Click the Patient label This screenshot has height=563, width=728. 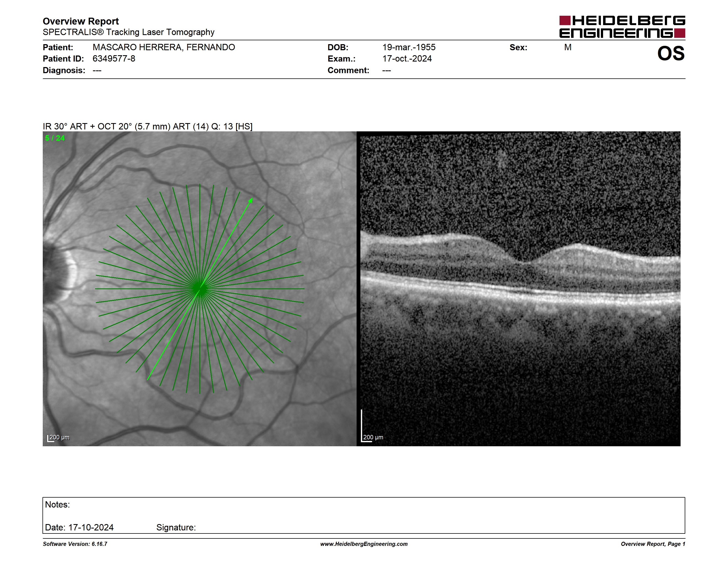pyautogui.click(x=58, y=47)
